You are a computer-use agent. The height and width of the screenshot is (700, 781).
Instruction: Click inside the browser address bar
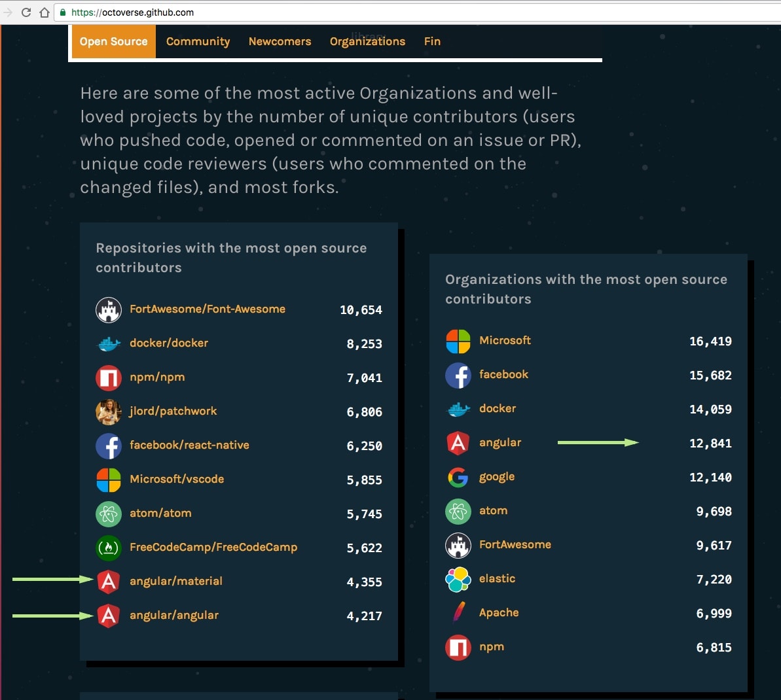coord(196,12)
